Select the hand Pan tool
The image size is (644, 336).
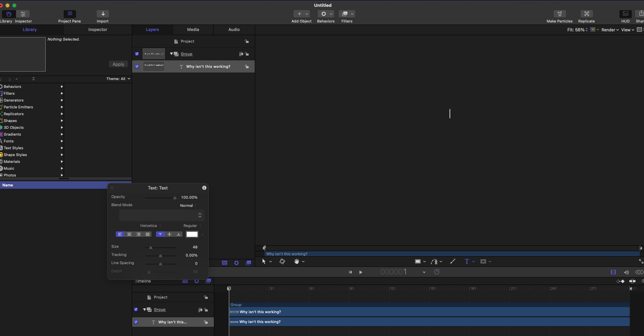tap(296, 261)
